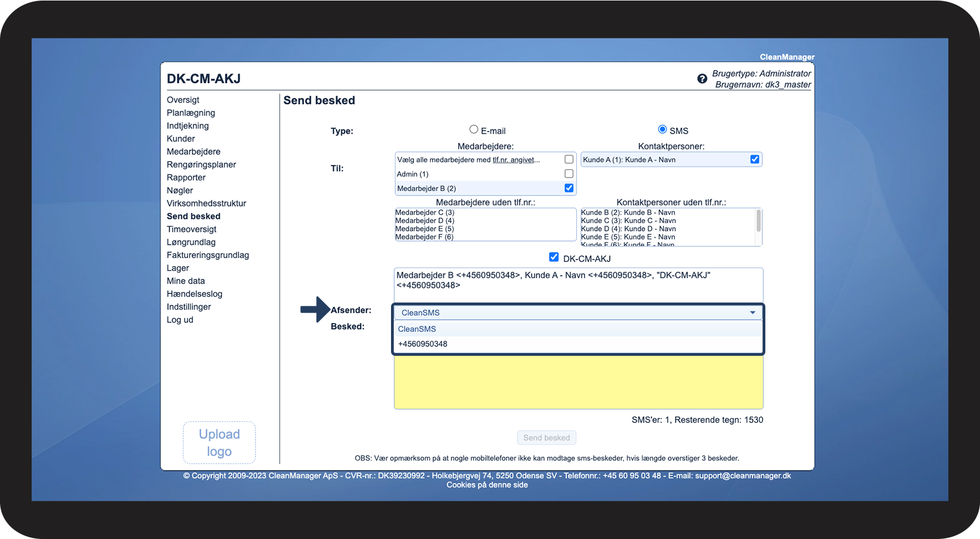Select the SMS message type
This screenshot has height=539, width=980.
pos(662,130)
